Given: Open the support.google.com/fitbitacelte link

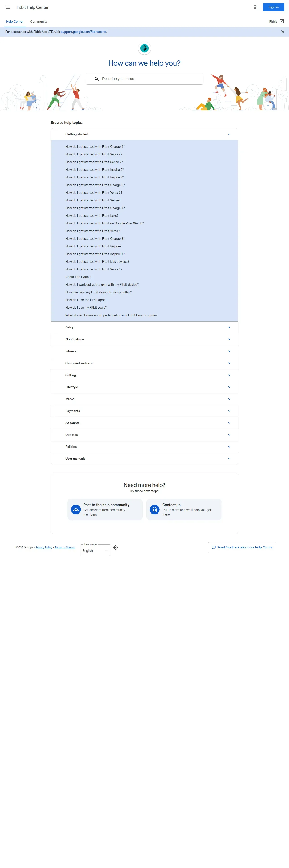Looking at the screenshot, I should [x=84, y=32].
